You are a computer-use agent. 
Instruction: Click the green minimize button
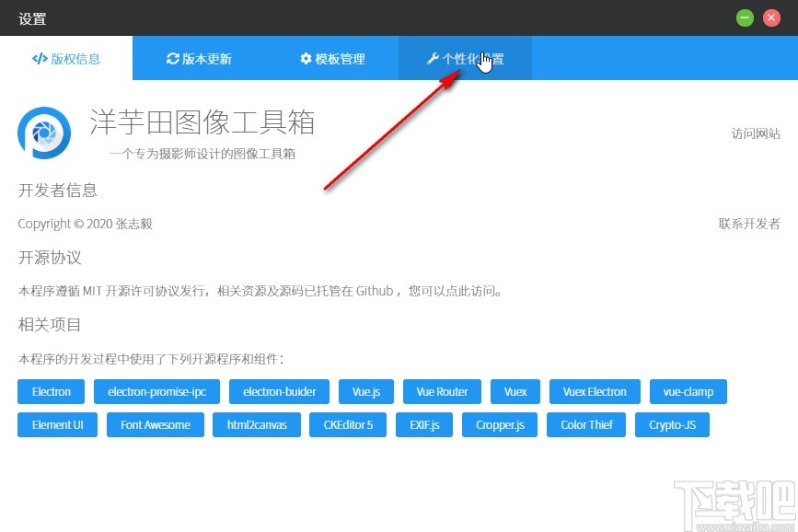745,17
